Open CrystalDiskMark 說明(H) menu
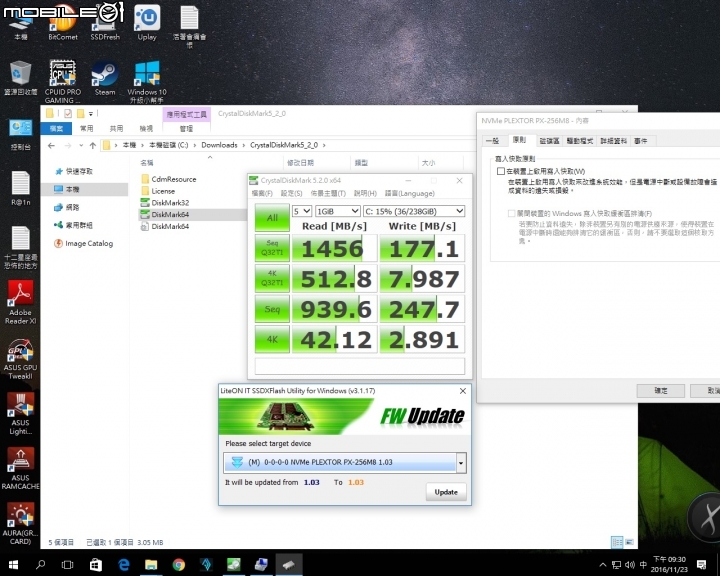The height and width of the screenshot is (576, 720). [366, 193]
